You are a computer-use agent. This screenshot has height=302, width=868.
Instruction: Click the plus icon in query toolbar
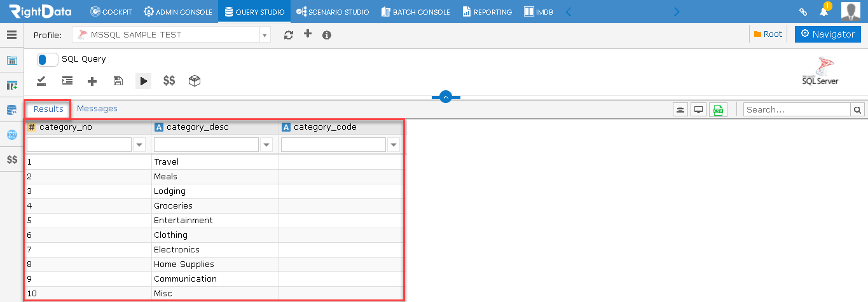click(x=92, y=81)
